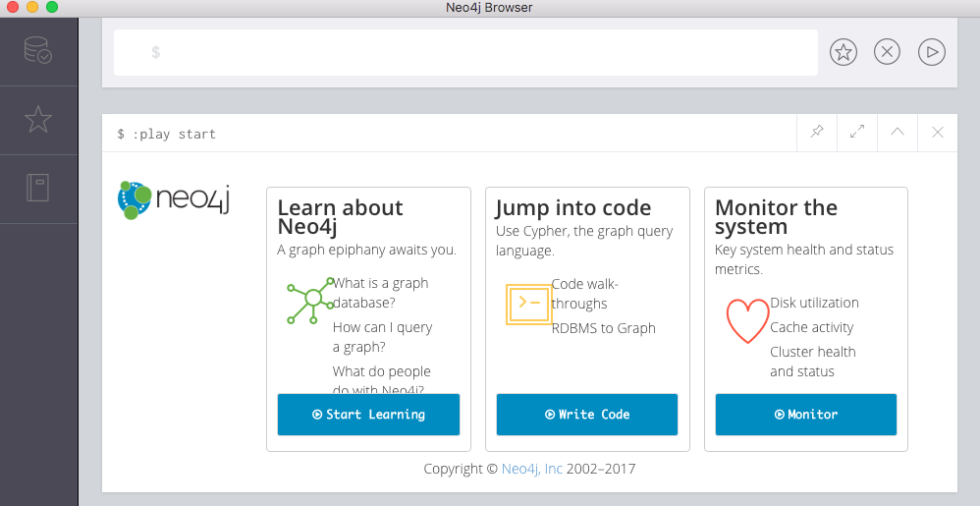Collapse the :play start frame
The image size is (980, 506).
click(898, 133)
